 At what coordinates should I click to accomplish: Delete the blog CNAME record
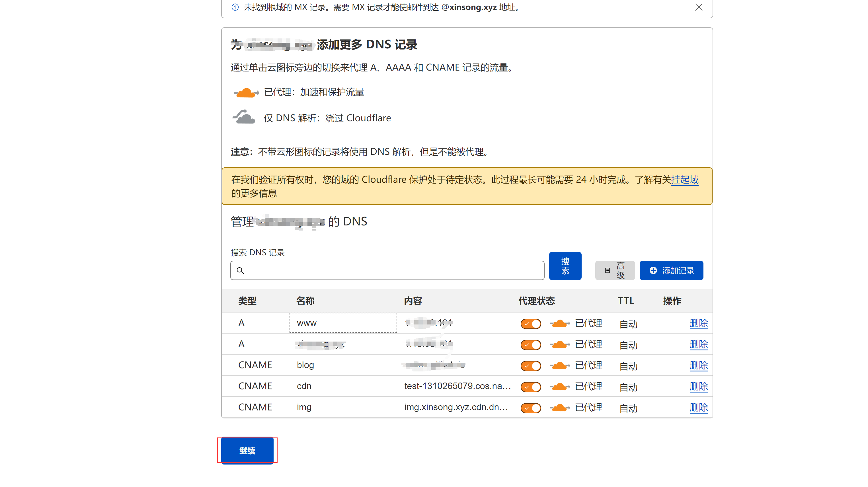699,365
